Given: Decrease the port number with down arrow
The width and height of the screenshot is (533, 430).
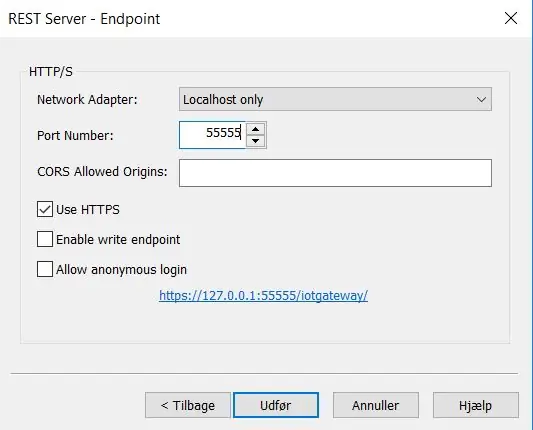Looking at the screenshot, I should point(256,141).
